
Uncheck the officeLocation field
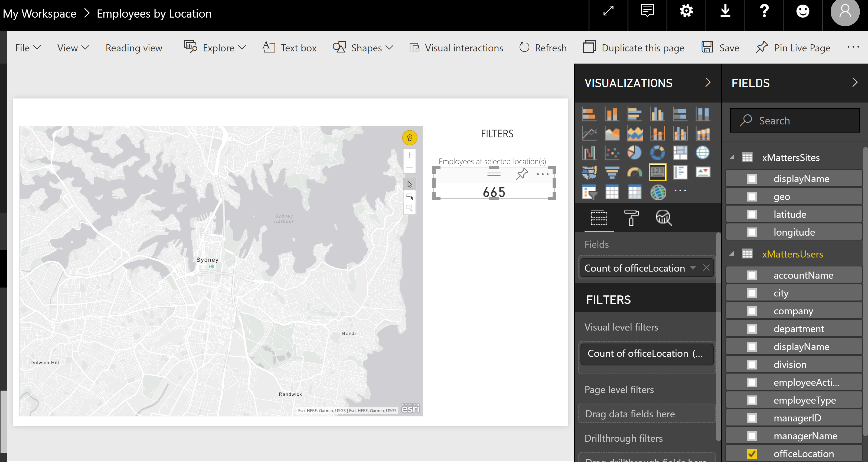[x=751, y=454]
